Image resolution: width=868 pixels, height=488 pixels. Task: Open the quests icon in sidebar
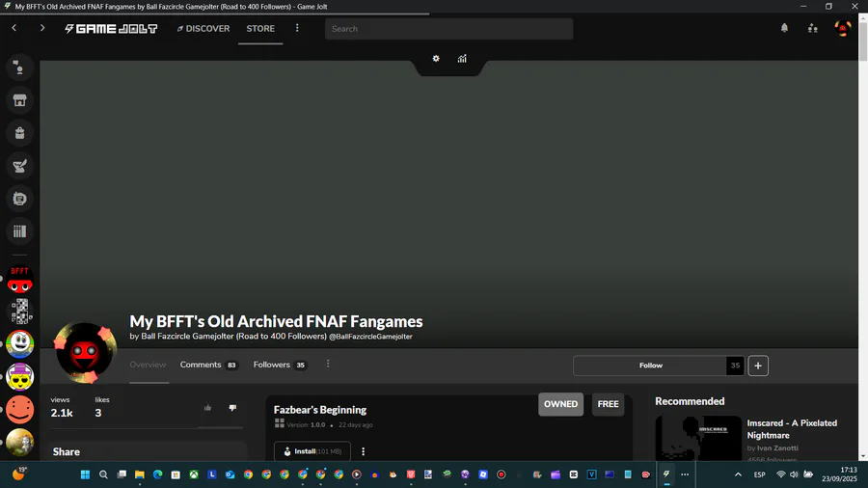coord(20,166)
